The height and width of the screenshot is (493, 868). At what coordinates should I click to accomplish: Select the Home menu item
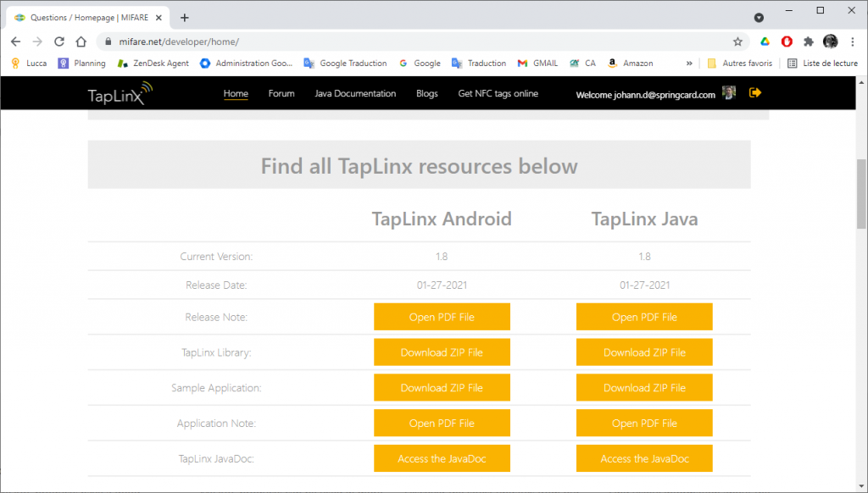(x=236, y=93)
